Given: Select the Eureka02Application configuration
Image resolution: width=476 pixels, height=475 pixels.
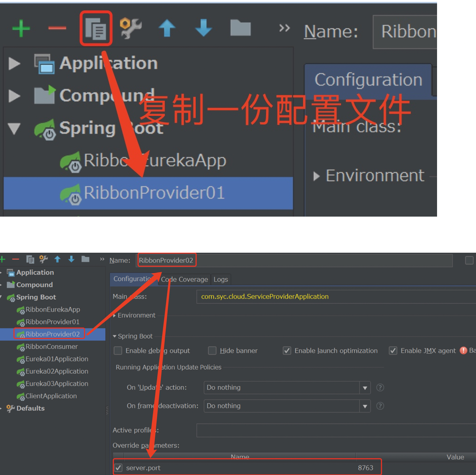Looking at the screenshot, I should coord(57,371).
